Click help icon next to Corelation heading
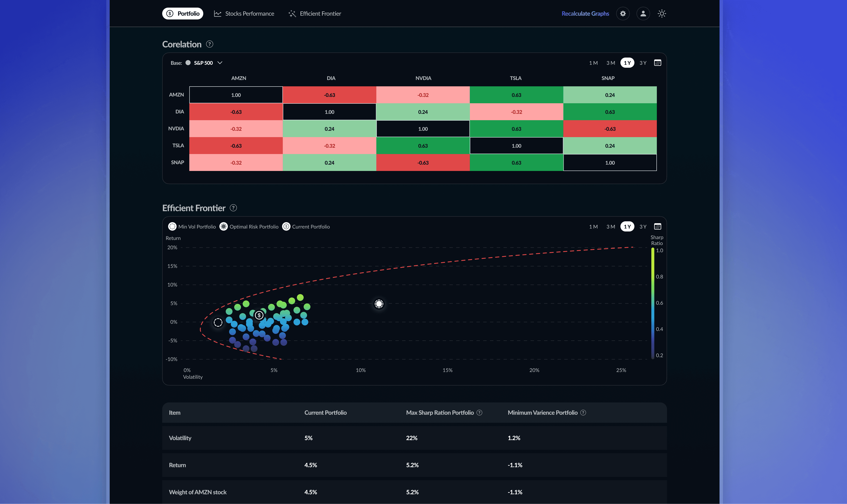The height and width of the screenshot is (504, 847). point(210,44)
